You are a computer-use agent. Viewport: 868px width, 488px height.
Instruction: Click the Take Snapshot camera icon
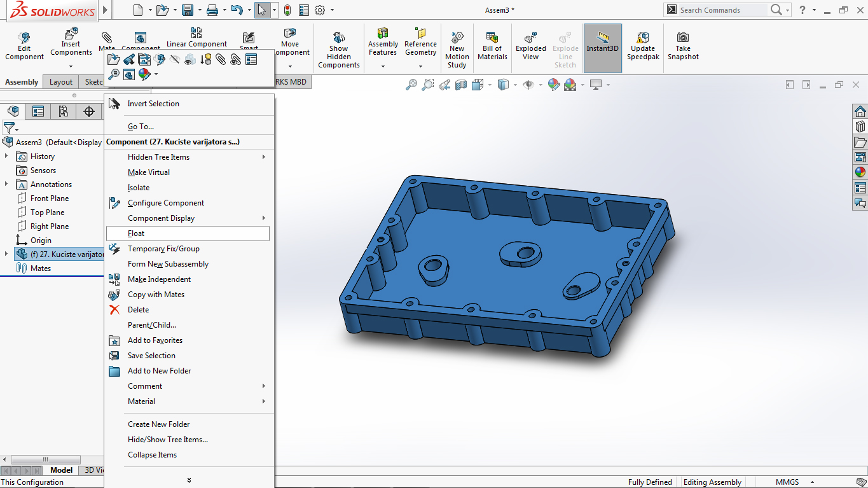[x=683, y=37]
